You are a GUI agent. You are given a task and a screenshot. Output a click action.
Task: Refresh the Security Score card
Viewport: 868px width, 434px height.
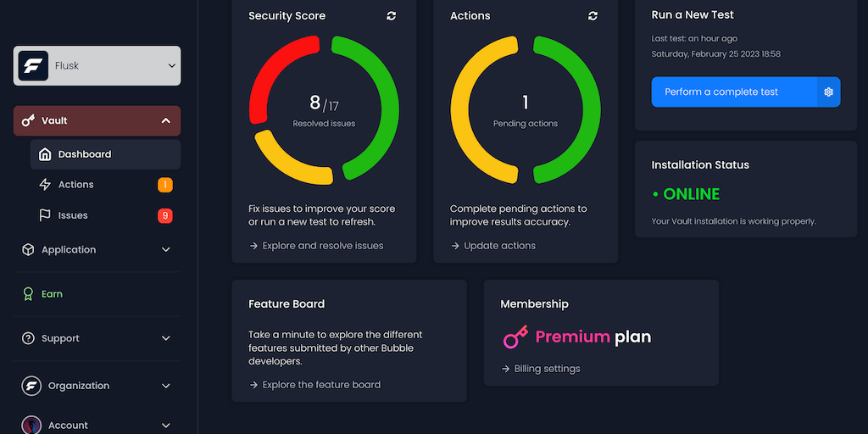coord(391,16)
